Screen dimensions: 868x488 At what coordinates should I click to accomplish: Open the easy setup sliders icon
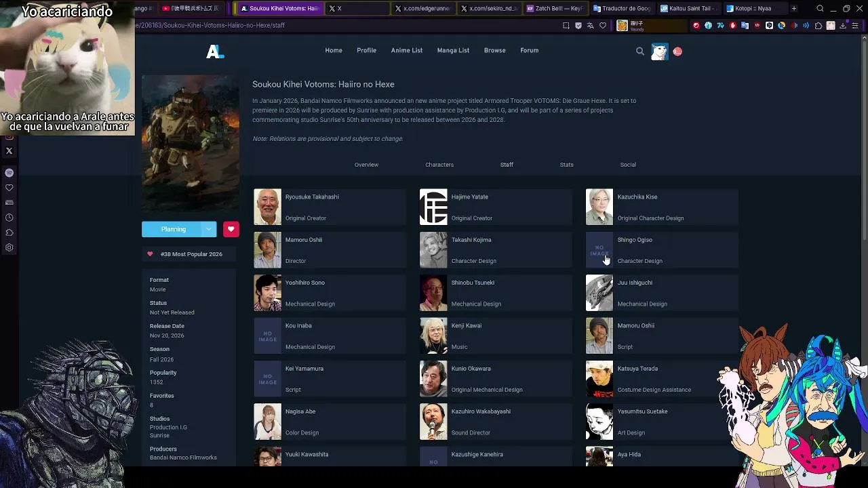[x=855, y=26]
